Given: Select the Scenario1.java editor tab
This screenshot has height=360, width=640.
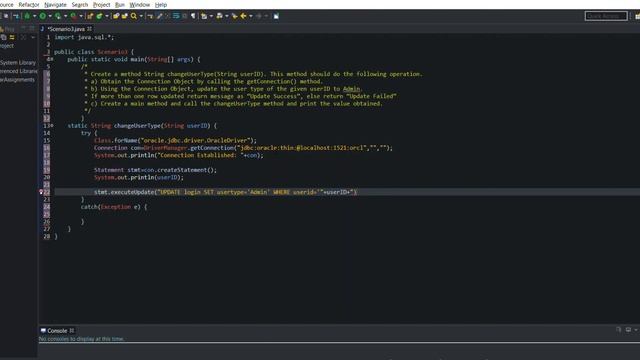Looking at the screenshot, I should tap(66, 29).
